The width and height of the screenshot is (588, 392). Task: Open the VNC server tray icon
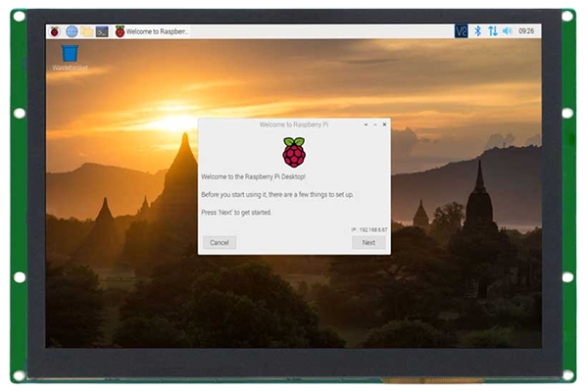[x=461, y=31]
